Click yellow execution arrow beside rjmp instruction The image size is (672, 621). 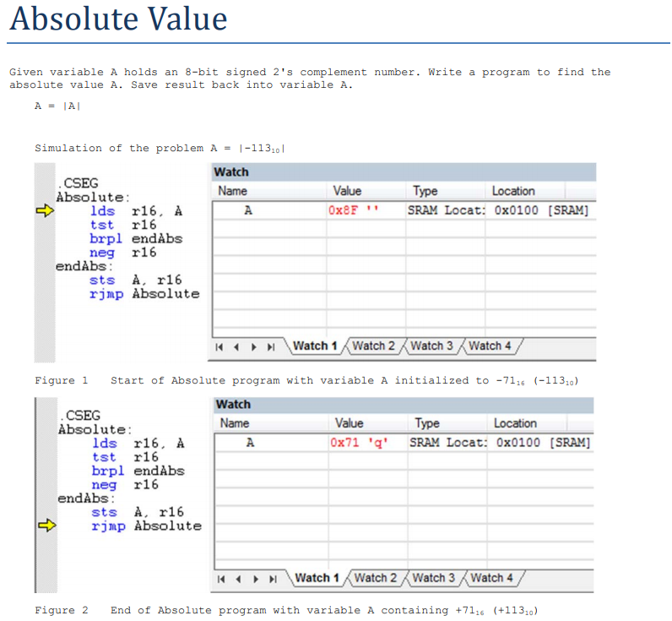point(47,525)
